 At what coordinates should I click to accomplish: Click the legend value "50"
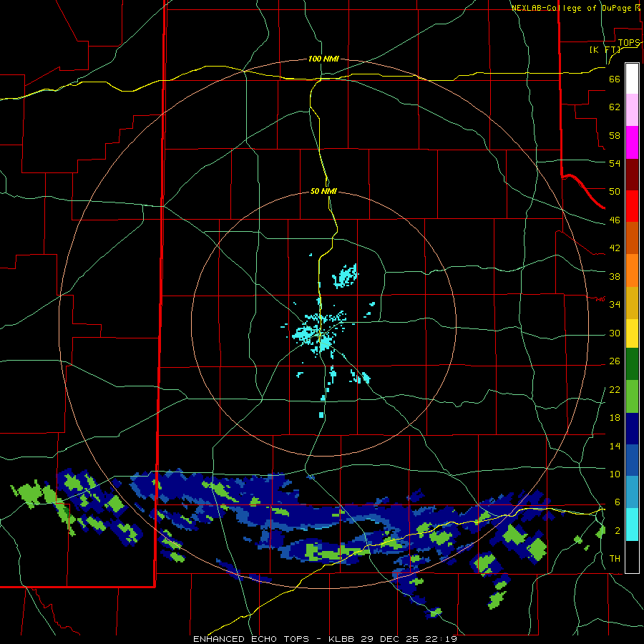[x=615, y=192]
